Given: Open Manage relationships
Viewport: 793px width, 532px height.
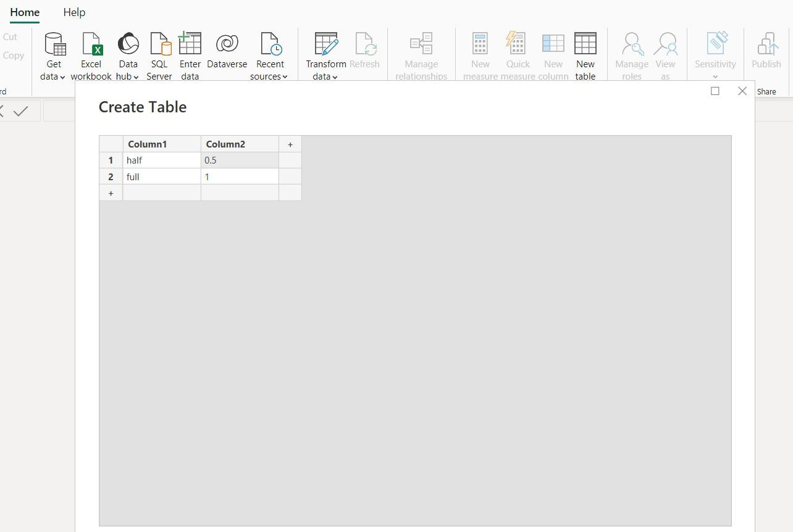Looking at the screenshot, I should pyautogui.click(x=421, y=56).
